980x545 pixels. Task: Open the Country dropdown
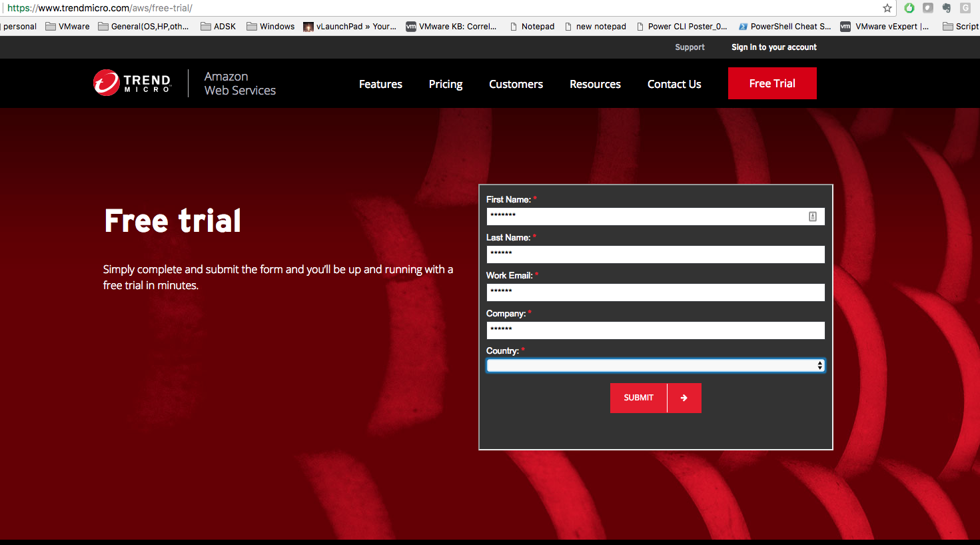[656, 366]
